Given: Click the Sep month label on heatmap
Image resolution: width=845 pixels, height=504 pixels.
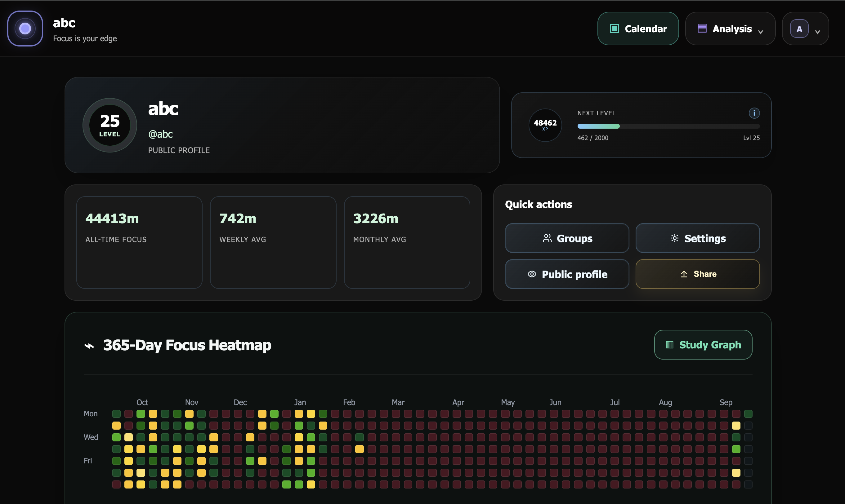Looking at the screenshot, I should (726, 402).
